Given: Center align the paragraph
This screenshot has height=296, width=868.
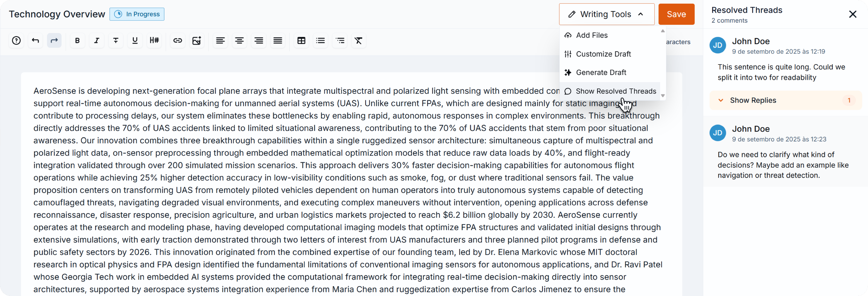Looking at the screenshot, I should click(239, 40).
